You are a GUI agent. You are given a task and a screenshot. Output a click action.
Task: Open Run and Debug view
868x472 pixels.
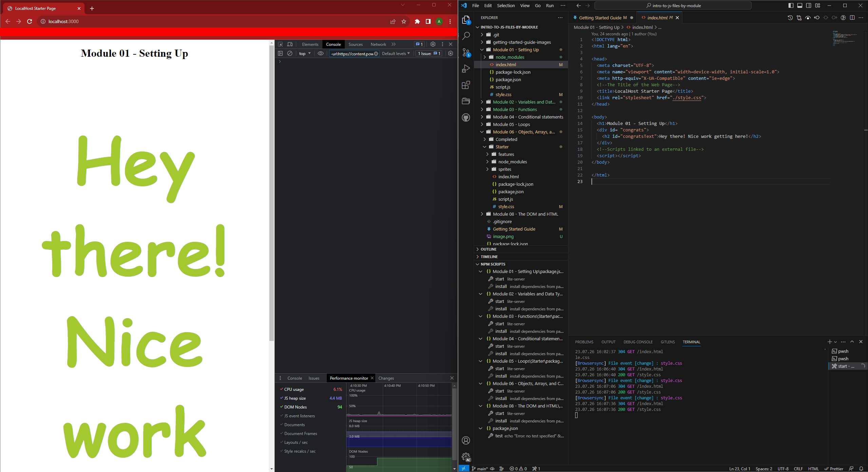point(466,69)
